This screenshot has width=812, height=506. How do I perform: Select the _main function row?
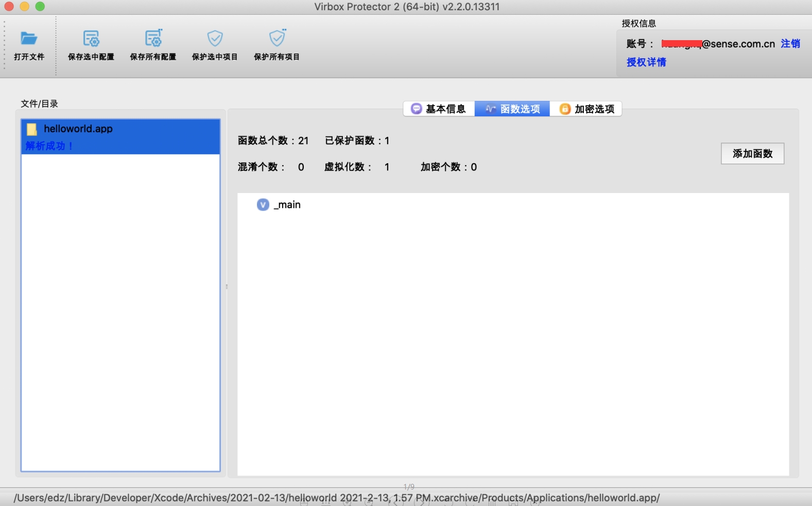(x=513, y=205)
